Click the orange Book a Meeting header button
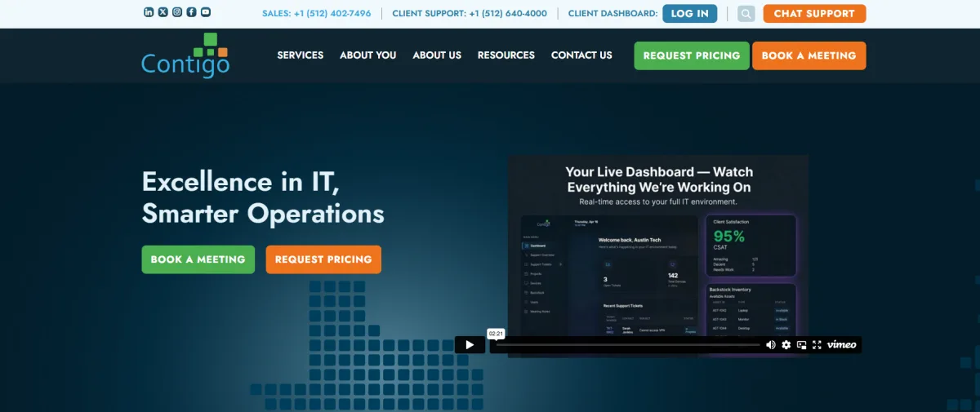Image resolution: width=980 pixels, height=412 pixels. pyautogui.click(x=808, y=55)
